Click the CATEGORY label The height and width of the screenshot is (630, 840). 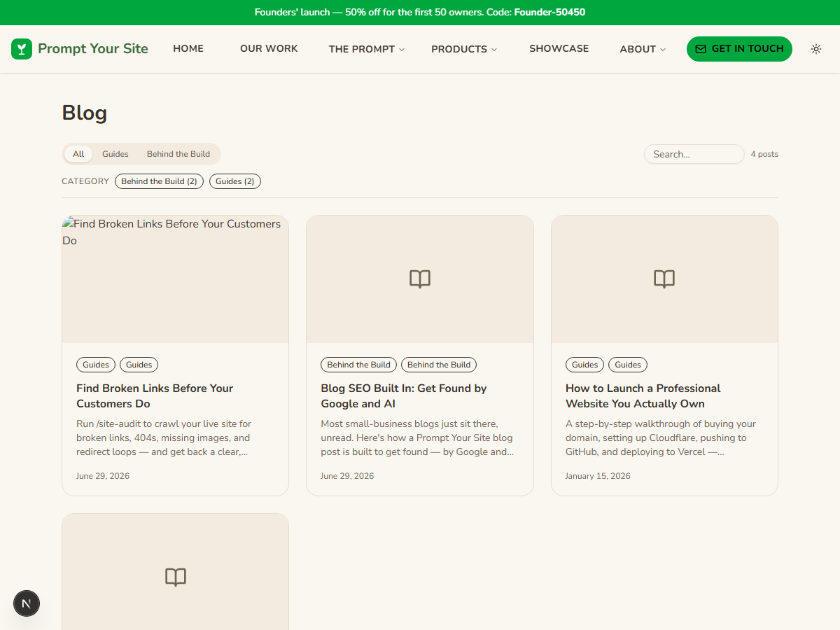point(85,181)
